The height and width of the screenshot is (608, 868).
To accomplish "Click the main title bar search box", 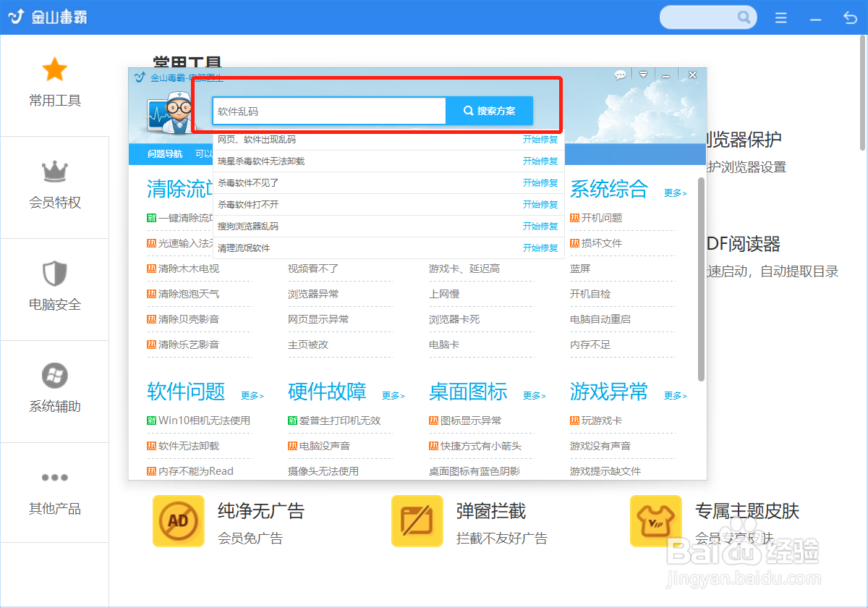I will pyautogui.click(x=708, y=17).
